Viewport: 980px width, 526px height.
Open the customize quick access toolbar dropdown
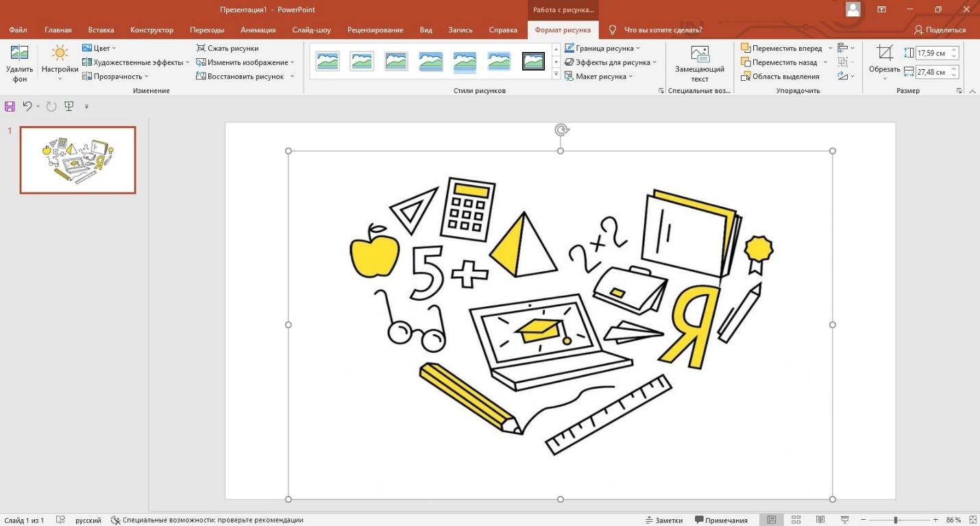click(86, 106)
